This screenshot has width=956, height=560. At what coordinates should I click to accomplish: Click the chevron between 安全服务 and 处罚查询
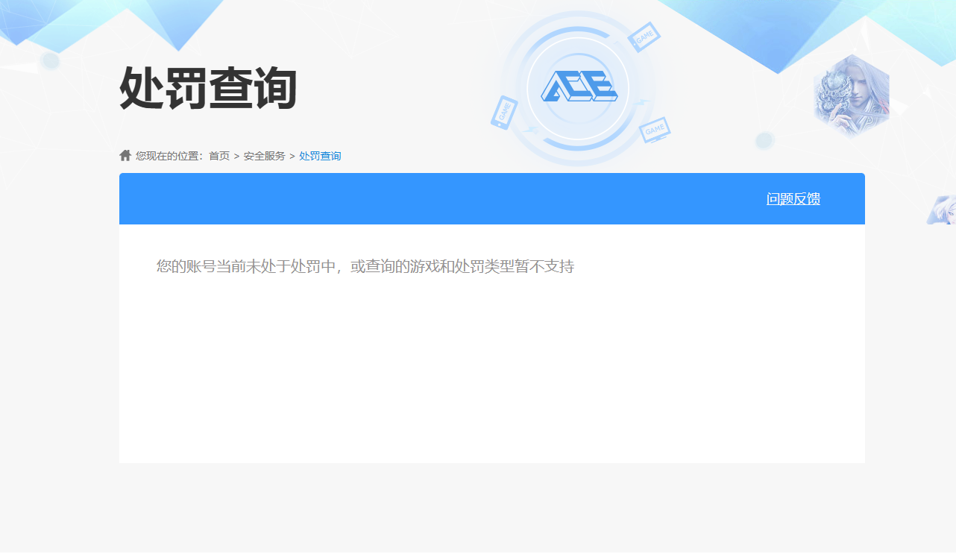(292, 156)
